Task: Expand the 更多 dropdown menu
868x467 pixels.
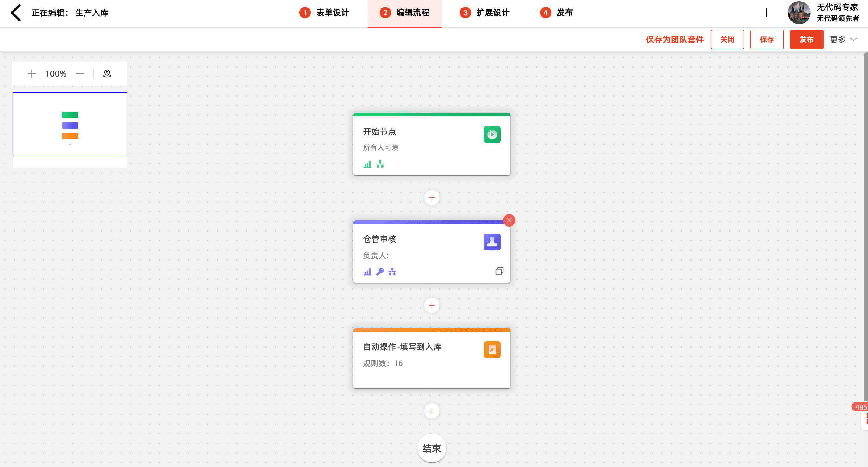Action: pos(843,40)
